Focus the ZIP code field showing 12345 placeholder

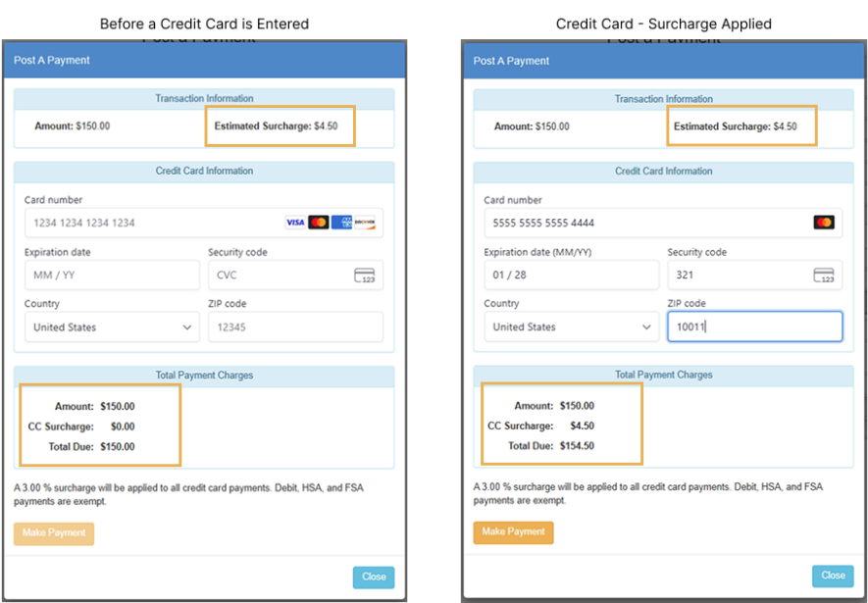(x=295, y=327)
